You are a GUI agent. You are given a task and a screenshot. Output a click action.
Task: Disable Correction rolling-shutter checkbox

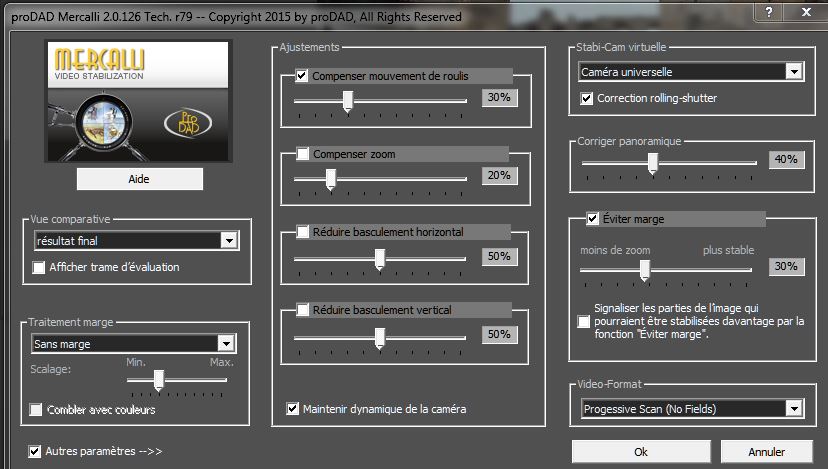tap(587, 98)
